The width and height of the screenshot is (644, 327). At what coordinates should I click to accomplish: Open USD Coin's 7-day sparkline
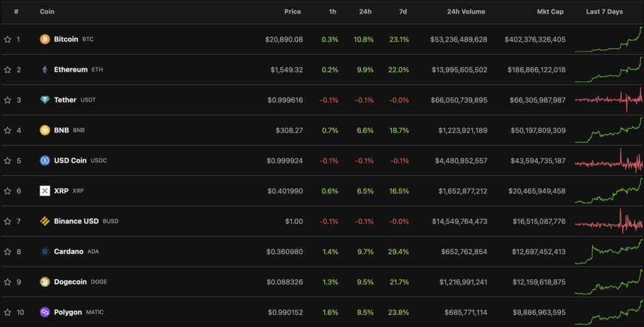pos(609,160)
